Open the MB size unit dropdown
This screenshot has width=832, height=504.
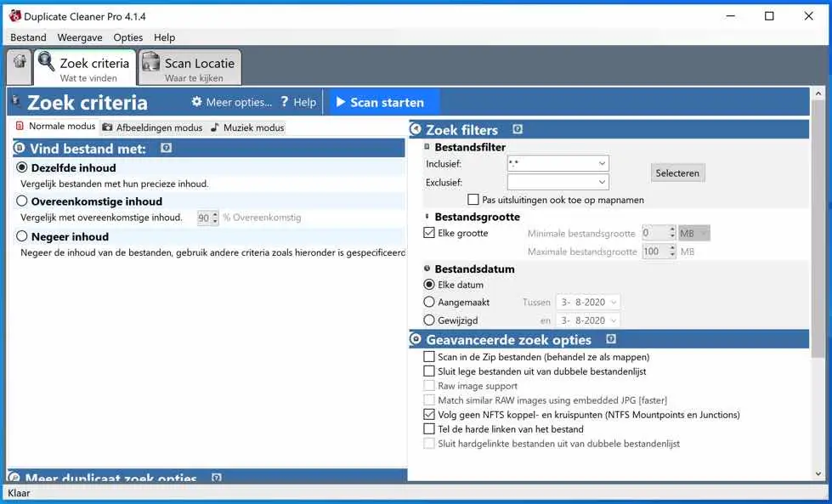[x=694, y=233]
